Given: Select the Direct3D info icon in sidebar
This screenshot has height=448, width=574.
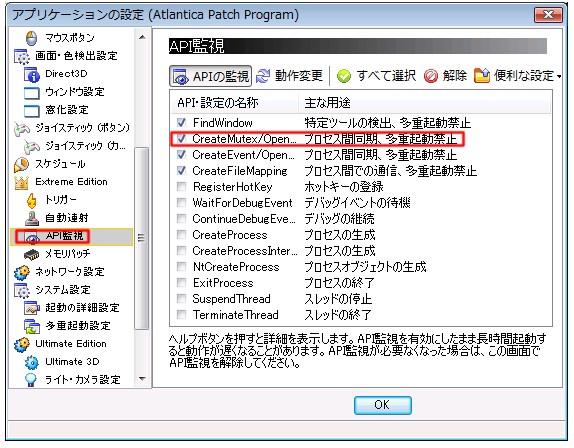Looking at the screenshot, I should (x=32, y=75).
